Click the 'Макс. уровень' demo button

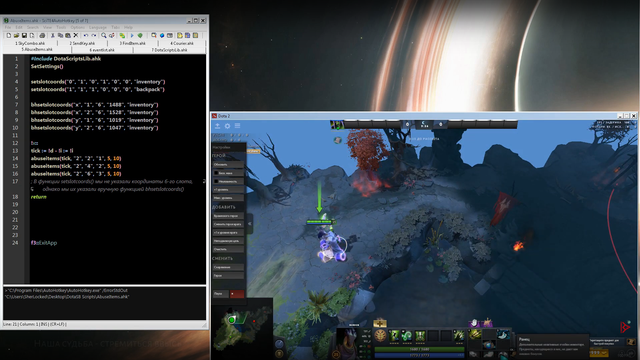[228, 198]
